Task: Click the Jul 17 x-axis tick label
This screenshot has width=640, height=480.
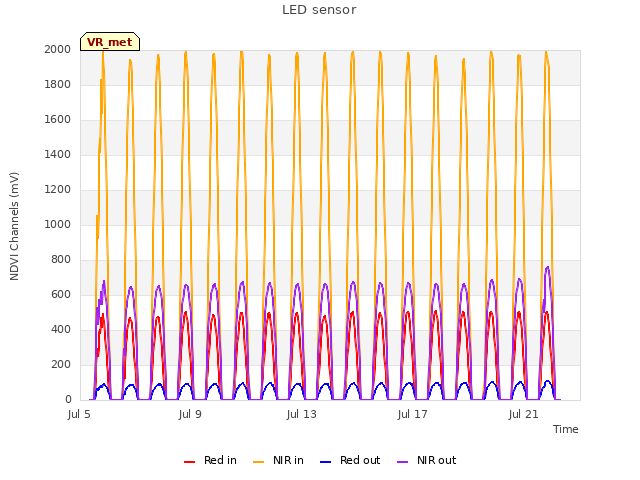Action: coord(412,414)
